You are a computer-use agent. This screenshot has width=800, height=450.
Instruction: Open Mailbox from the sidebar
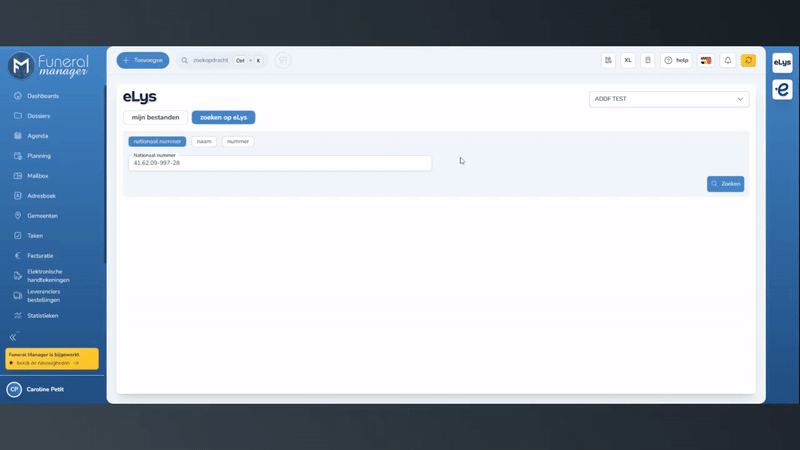pos(37,176)
